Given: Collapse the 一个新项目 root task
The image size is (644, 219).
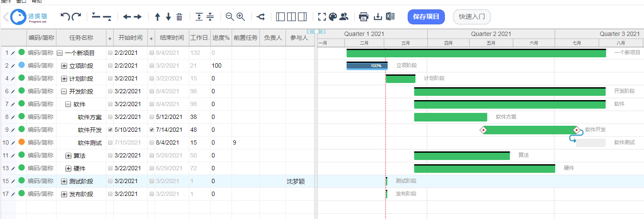Looking at the screenshot, I should tap(60, 53).
